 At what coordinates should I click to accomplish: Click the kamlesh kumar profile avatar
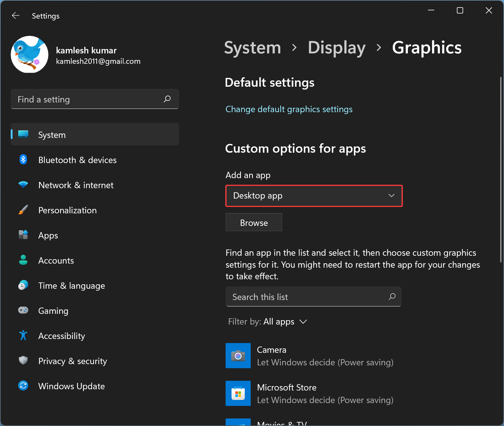pyautogui.click(x=30, y=54)
